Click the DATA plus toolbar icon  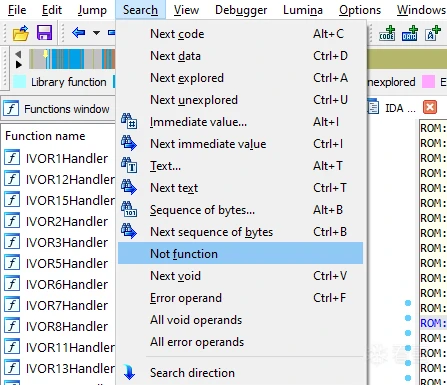coord(410,33)
